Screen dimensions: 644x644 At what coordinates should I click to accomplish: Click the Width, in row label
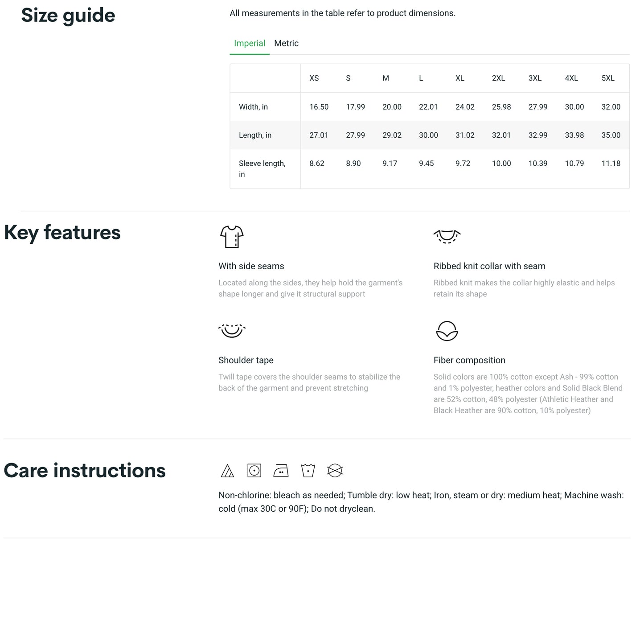pyautogui.click(x=253, y=107)
